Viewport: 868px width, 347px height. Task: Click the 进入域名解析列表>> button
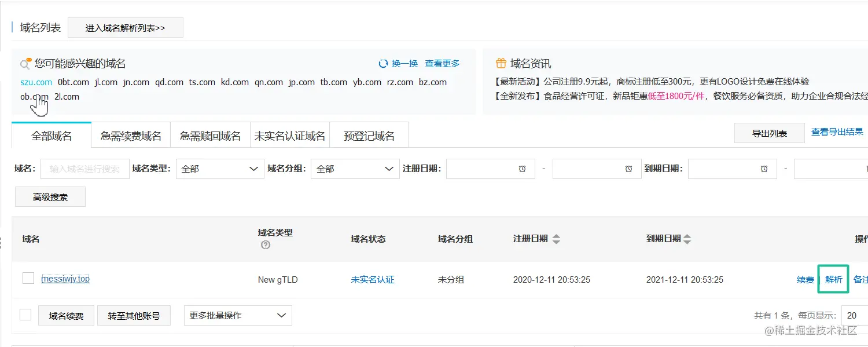tap(126, 28)
